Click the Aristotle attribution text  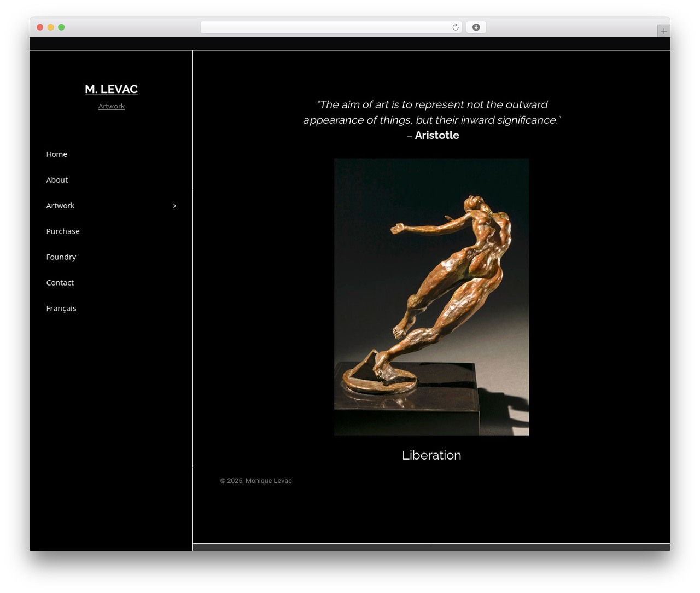pyautogui.click(x=437, y=135)
